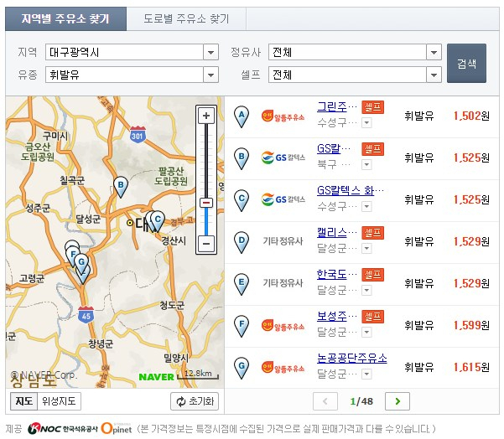Click 알뜰주유소 logo in row A
Screen dimensions: 504x439
283,116
